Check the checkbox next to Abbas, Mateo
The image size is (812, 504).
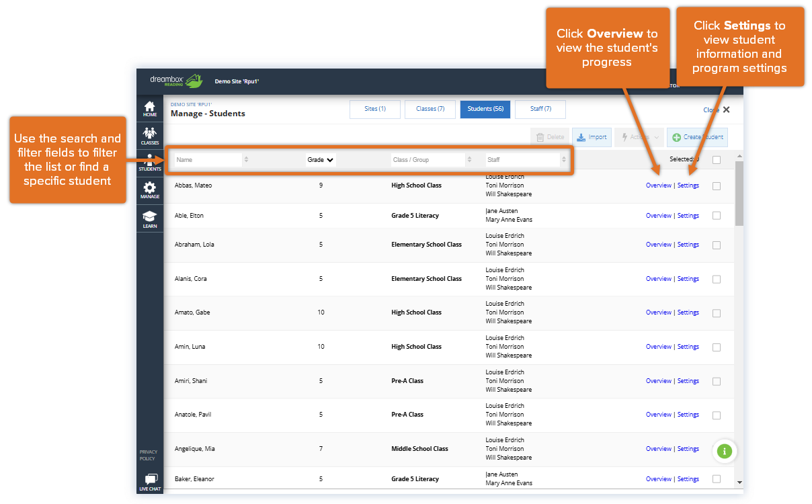pyautogui.click(x=717, y=185)
